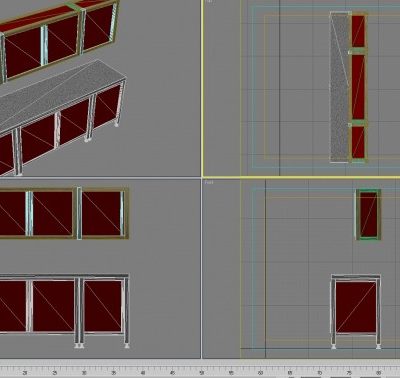The height and width of the screenshot is (378, 400).
Task: Select the gray countertop slab in top view
Action: tap(339, 87)
